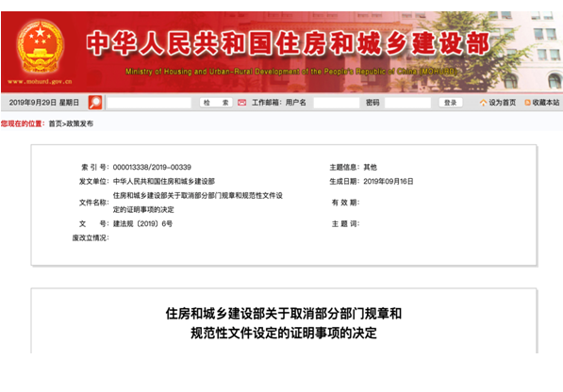Click the 工作邮箱 label
The width and height of the screenshot is (563, 392).
pyautogui.click(x=267, y=103)
